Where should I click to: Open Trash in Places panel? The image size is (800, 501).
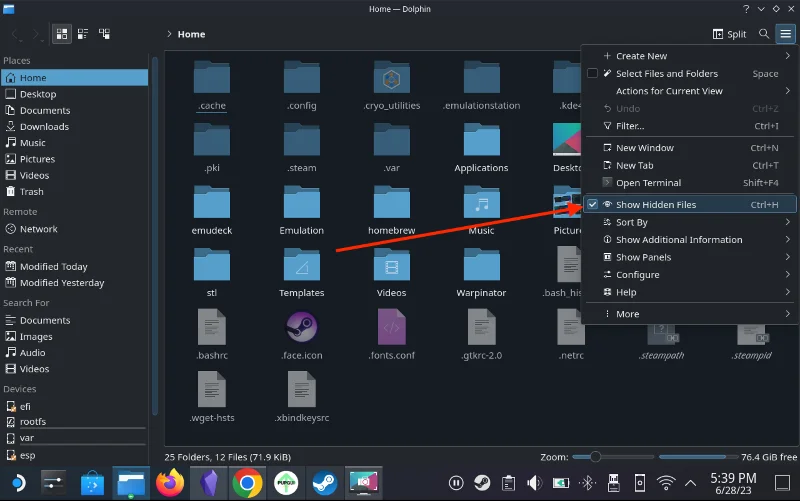point(75,192)
